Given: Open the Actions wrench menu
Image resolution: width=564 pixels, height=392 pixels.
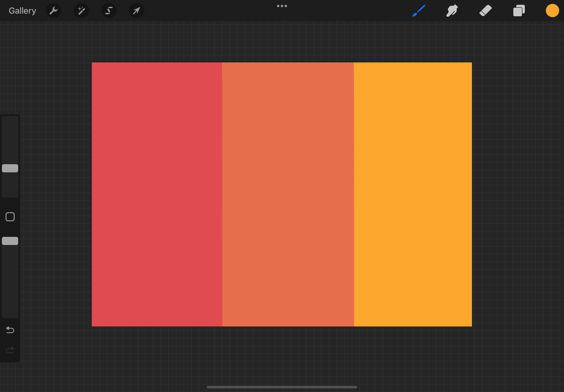Looking at the screenshot, I should point(53,11).
